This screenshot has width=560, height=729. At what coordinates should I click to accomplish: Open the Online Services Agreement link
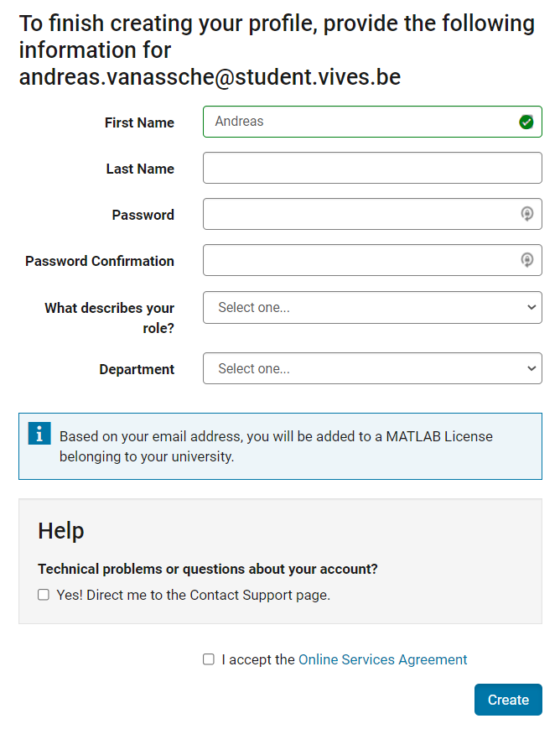[382, 659]
